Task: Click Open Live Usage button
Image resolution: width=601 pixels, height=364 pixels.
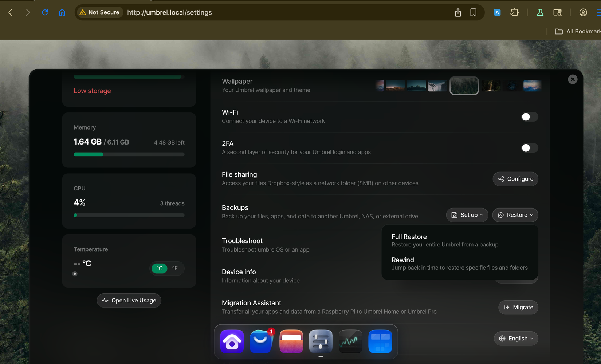Action: click(129, 300)
